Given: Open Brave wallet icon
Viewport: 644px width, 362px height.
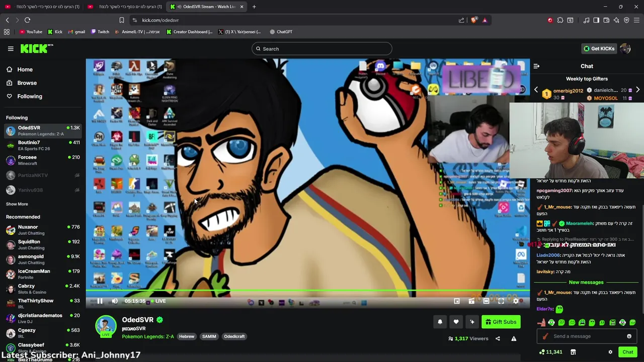Looking at the screenshot, I should (606, 20).
